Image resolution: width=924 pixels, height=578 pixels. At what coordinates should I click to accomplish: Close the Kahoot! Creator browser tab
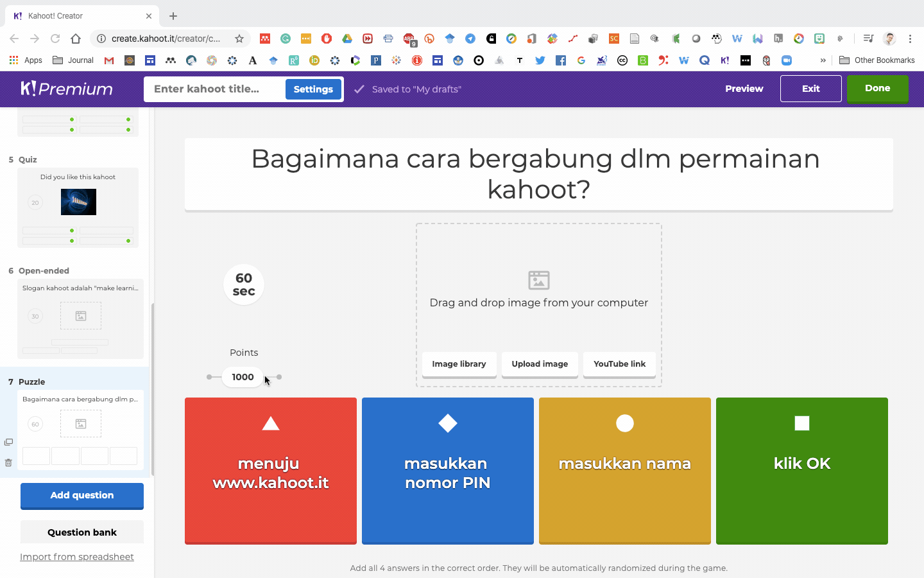click(149, 16)
